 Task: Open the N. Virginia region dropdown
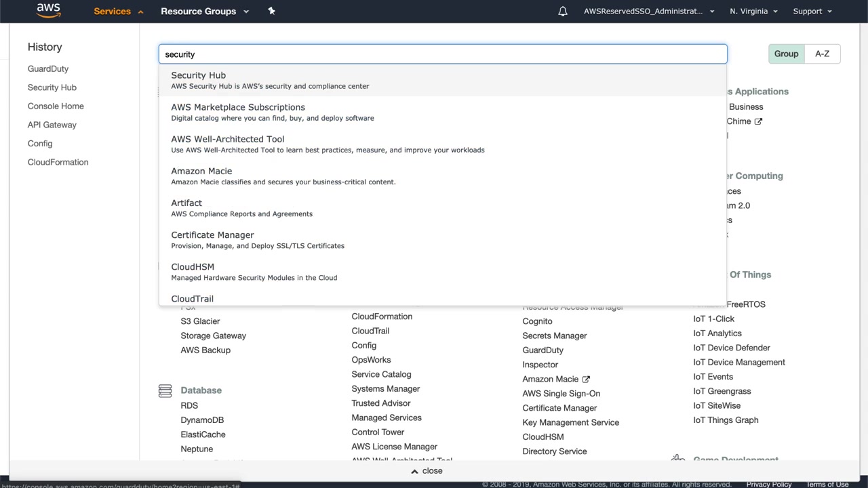tap(753, 12)
